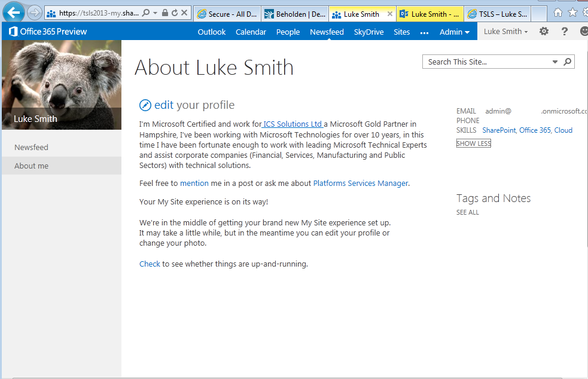Open the ICS Solutions Ltd link
Viewport: 588px width, 379px height.
click(x=293, y=124)
